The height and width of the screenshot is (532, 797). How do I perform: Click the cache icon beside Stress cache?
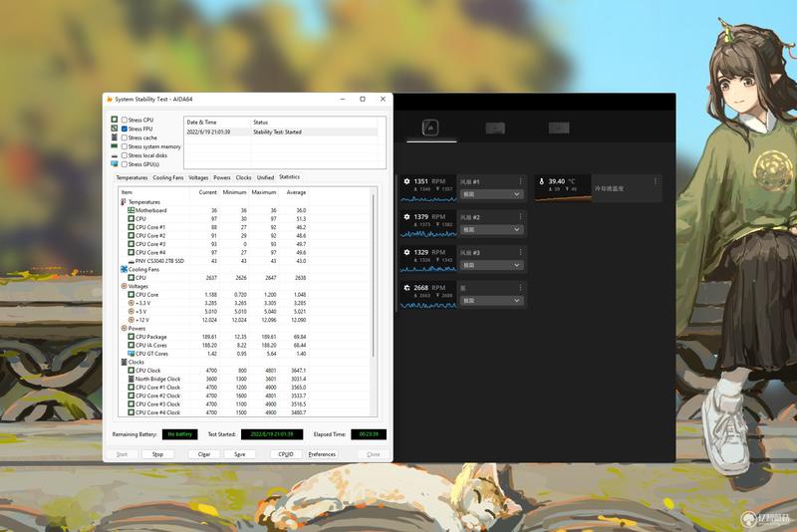click(x=115, y=137)
